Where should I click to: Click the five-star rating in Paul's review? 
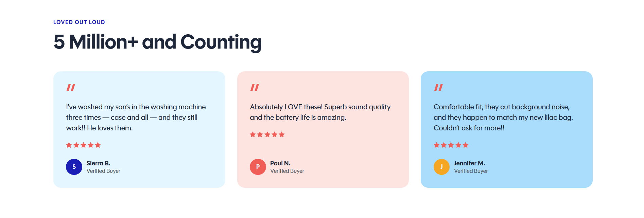pos(267,134)
